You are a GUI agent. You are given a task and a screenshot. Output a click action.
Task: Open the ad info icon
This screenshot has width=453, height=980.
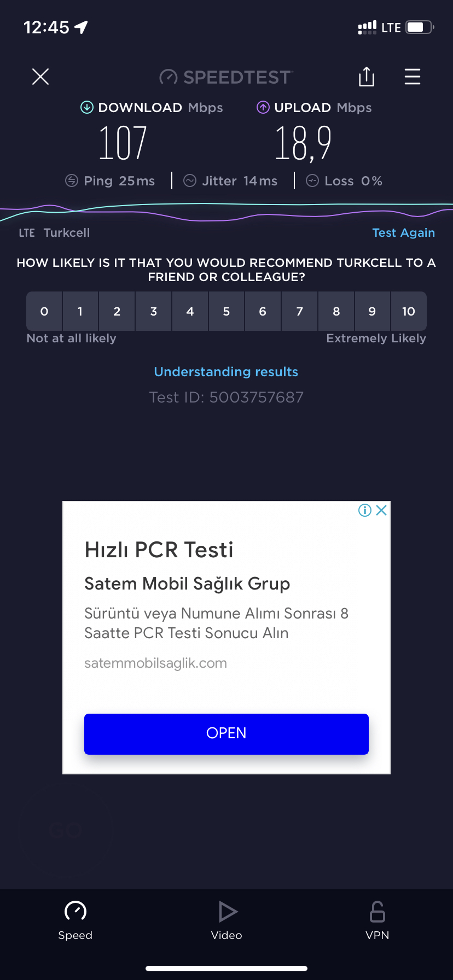[x=364, y=510]
